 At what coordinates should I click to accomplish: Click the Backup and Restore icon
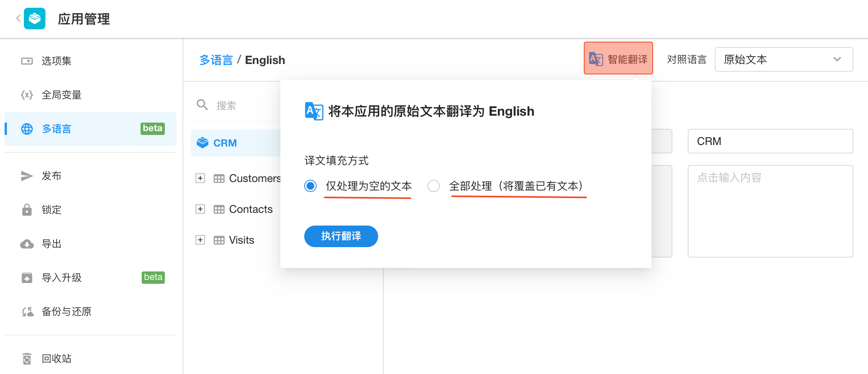(x=27, y=312)
